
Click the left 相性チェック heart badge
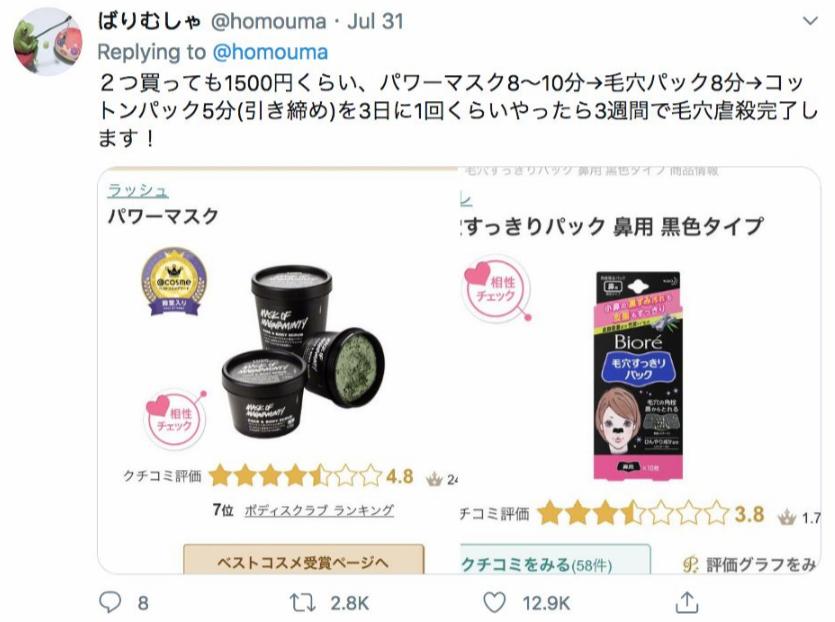click(x=176, y=419)
